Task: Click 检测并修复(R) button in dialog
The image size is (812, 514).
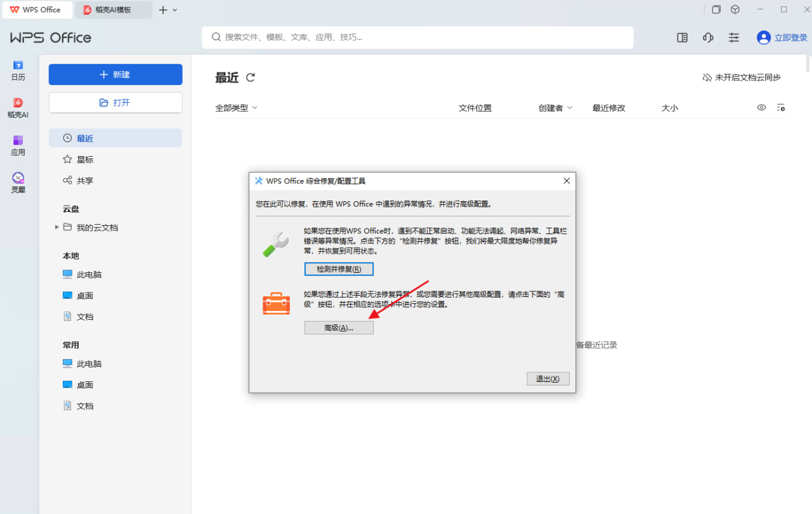Action: tap(339, 269)
